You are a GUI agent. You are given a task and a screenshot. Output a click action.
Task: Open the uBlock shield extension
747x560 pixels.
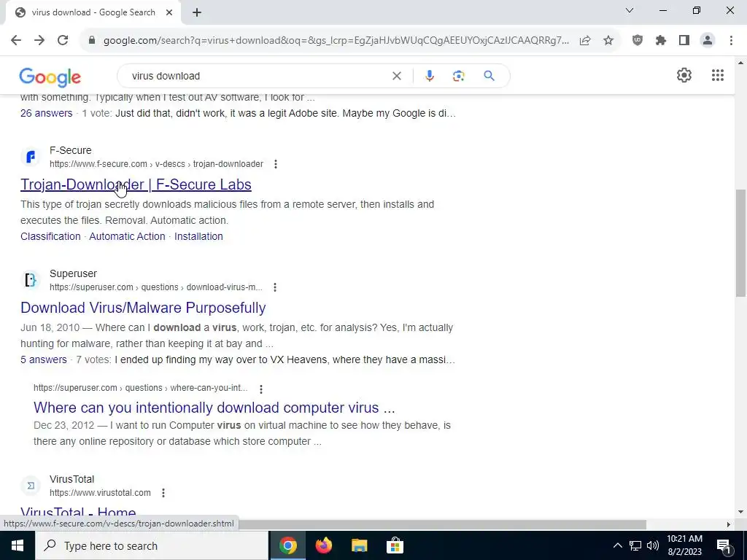point(638,41)
